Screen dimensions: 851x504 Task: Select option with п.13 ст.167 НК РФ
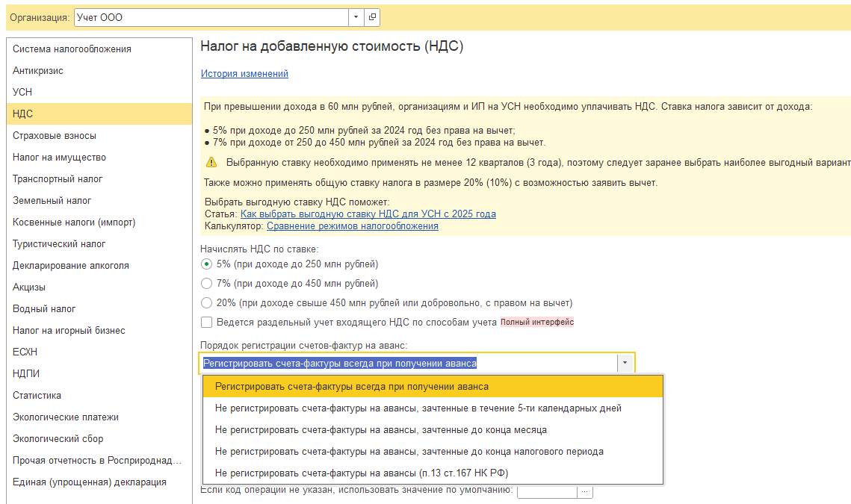[x=362, y=473]
